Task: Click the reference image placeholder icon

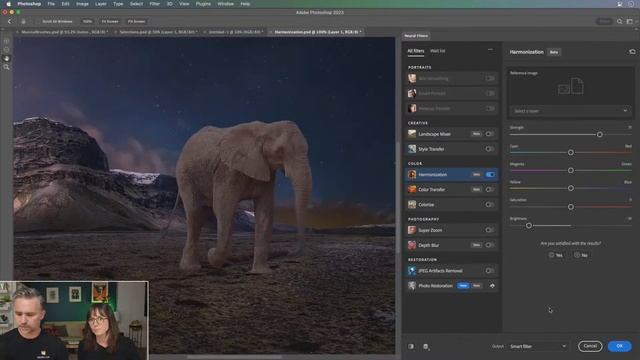Action: 571,87
